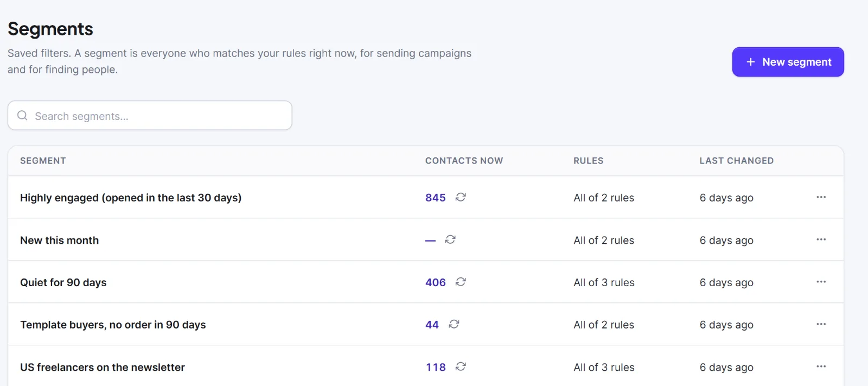Click '6 days ago' in US freelancers row

[726, 367]
